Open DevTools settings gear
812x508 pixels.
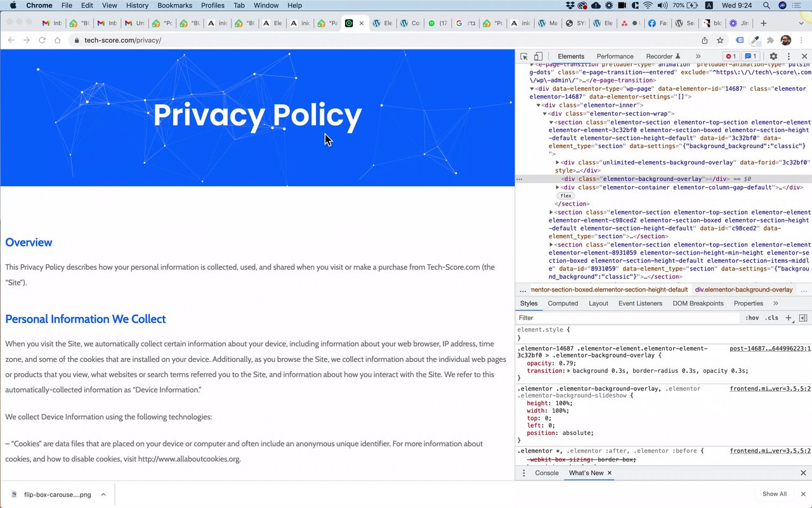point(773,57)
